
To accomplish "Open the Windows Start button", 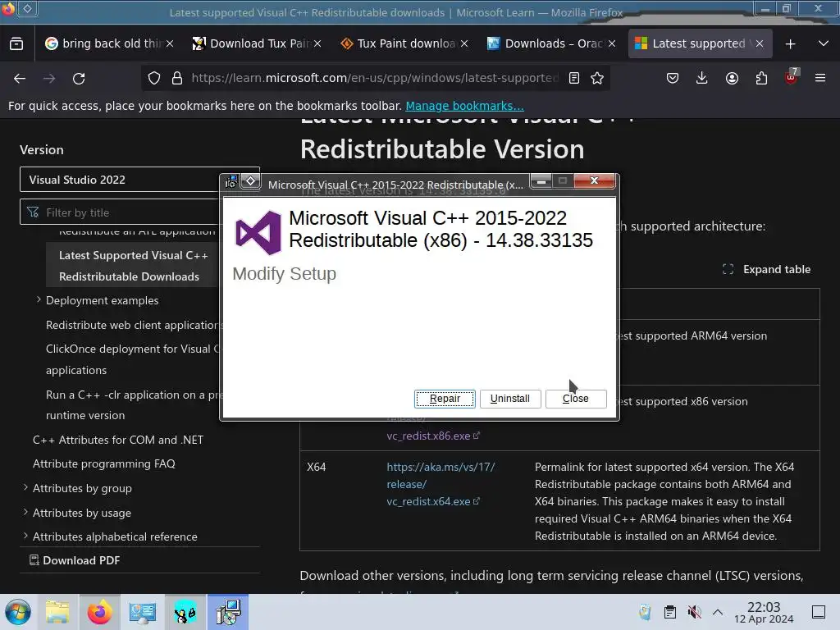I will point(18,612).
